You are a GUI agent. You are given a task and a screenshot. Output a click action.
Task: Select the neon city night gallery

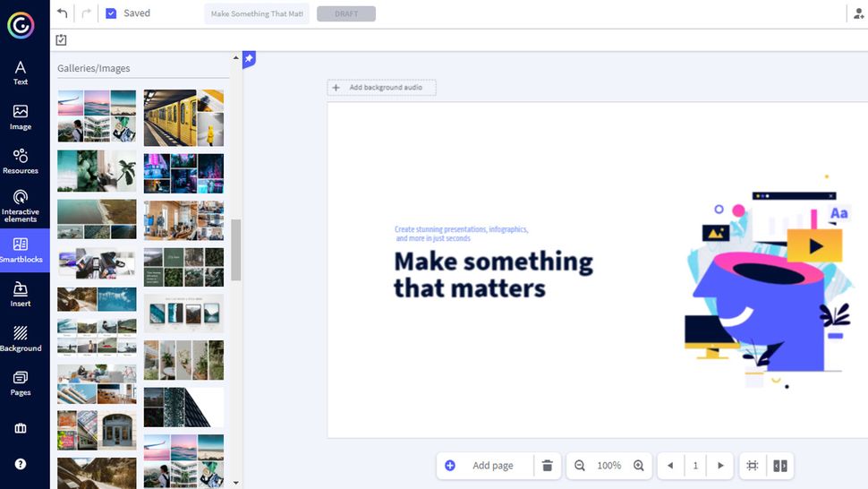pyautogui.click(x=183, y=174)
